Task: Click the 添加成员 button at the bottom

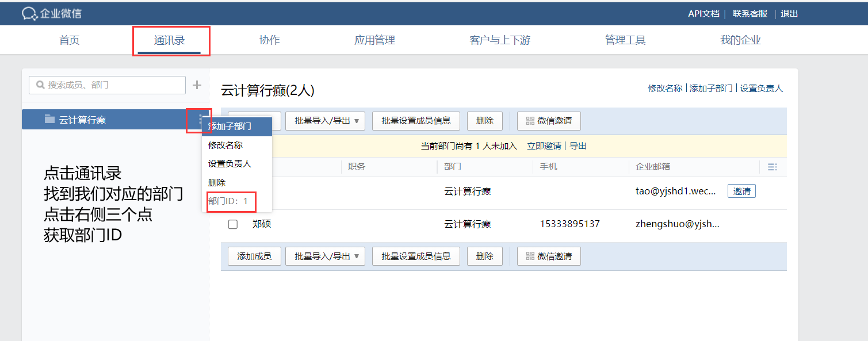Action: [x=254, y=256]
